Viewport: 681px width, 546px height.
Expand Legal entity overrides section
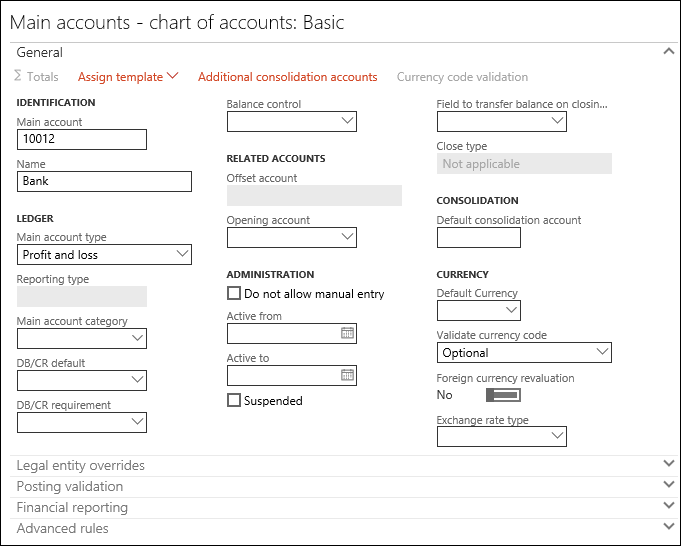(x=668, y=465)
